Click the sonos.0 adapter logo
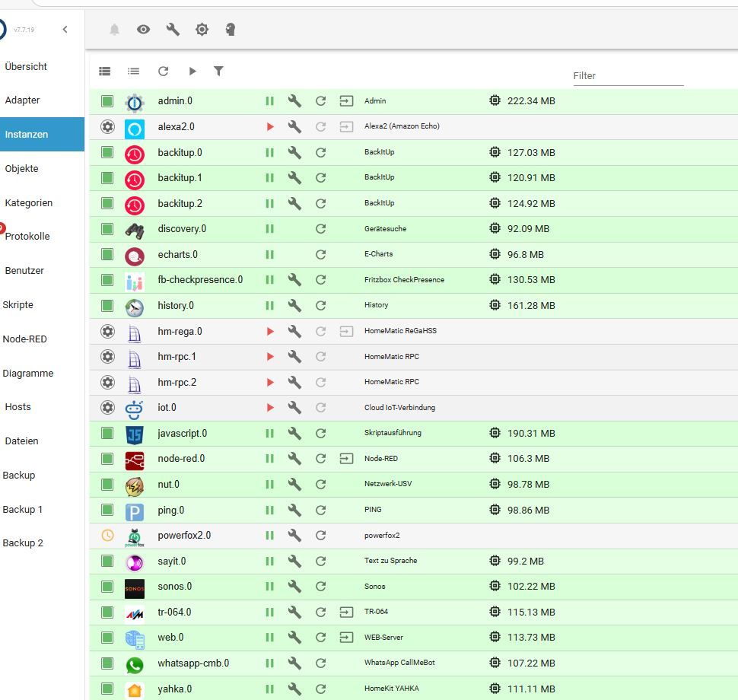The image size is (738, 700). coord(135,588)
